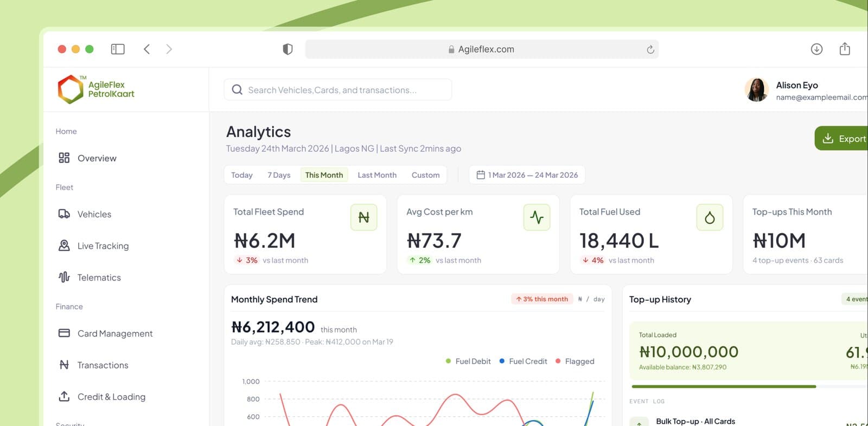This screenshot has width=868, height=426.
Task: Click the Monthly Spend Trend title
Action: click(x=274, y=299)
